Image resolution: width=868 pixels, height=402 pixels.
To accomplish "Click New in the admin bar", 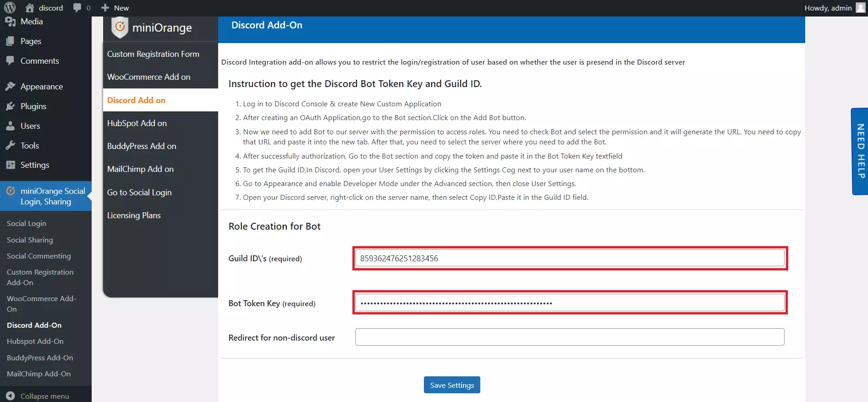I will pyautogui.click(x=121, y=8).
